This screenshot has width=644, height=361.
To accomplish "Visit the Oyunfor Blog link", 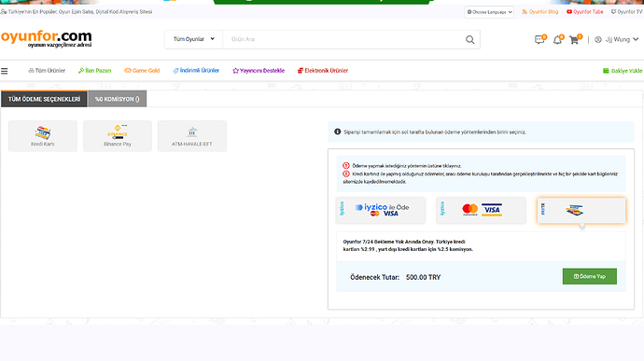I will pos(540,12).
